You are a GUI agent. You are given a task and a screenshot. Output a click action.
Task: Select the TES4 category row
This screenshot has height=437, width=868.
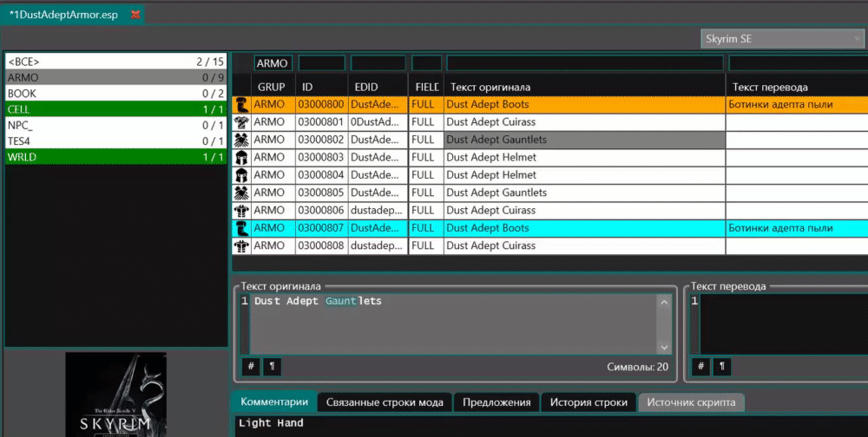pyautogui.click(x=115, y=141)
